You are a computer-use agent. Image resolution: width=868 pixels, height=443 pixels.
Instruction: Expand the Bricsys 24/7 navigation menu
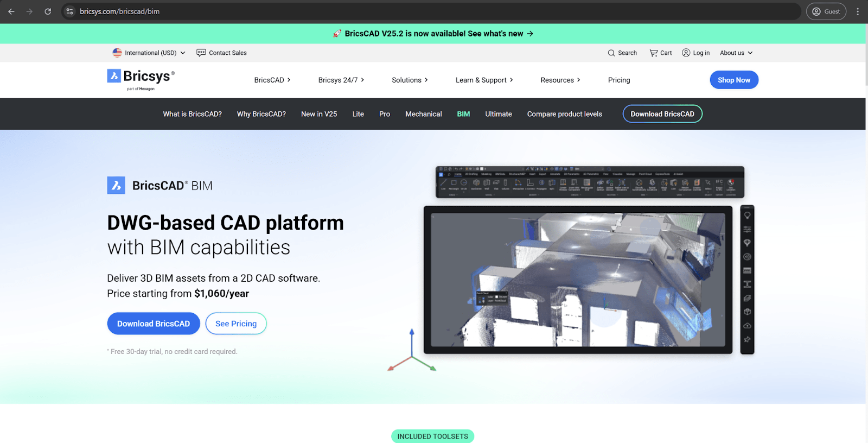tap(341, 80)
